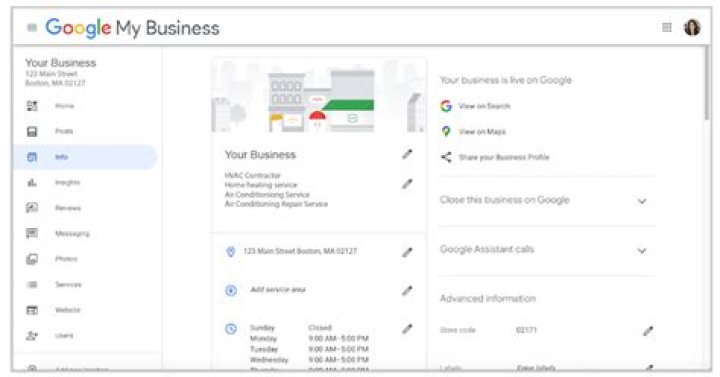
Task: Click the storefront cover illustration
Action: coord(318,95)
